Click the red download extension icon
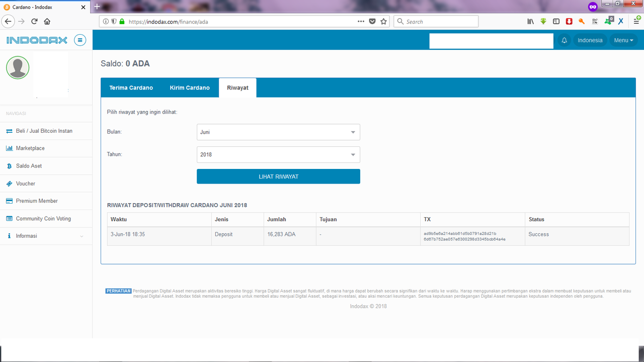The height and width of the screenshot is (362, 644). click(x=569, y=22)
